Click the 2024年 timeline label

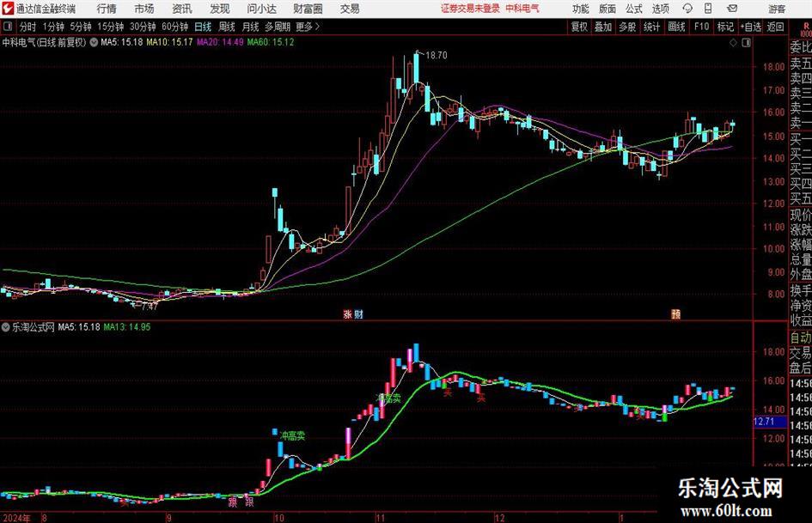pyautogui.click(x=16, y=518)
